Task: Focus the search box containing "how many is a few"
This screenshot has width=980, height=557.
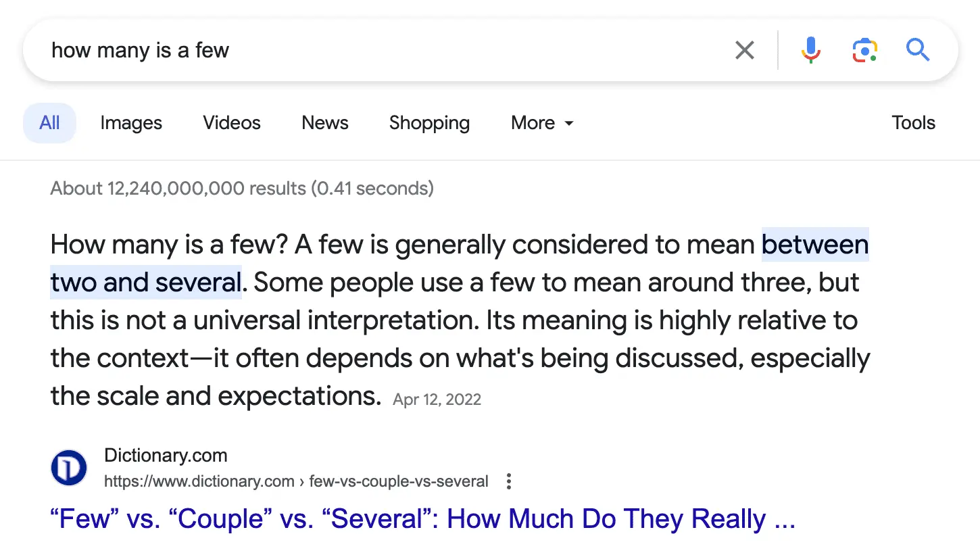Action: [x=378, y=50]
